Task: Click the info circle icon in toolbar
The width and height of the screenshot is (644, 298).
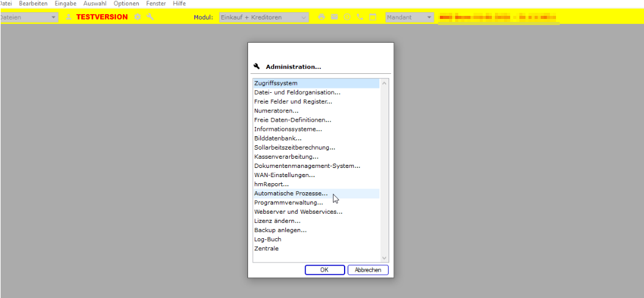Action: (x=347, y=17)
